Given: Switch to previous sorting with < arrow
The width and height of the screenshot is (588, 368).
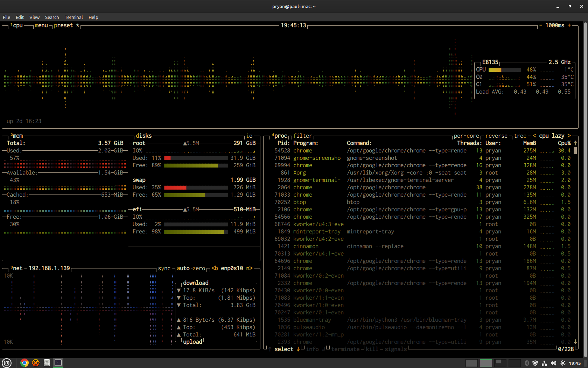Looking at the screenshot, I should 534,136.
